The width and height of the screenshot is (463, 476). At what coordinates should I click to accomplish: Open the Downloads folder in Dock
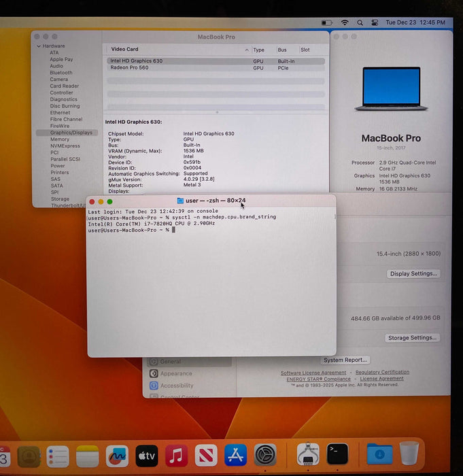pos(379,454)
